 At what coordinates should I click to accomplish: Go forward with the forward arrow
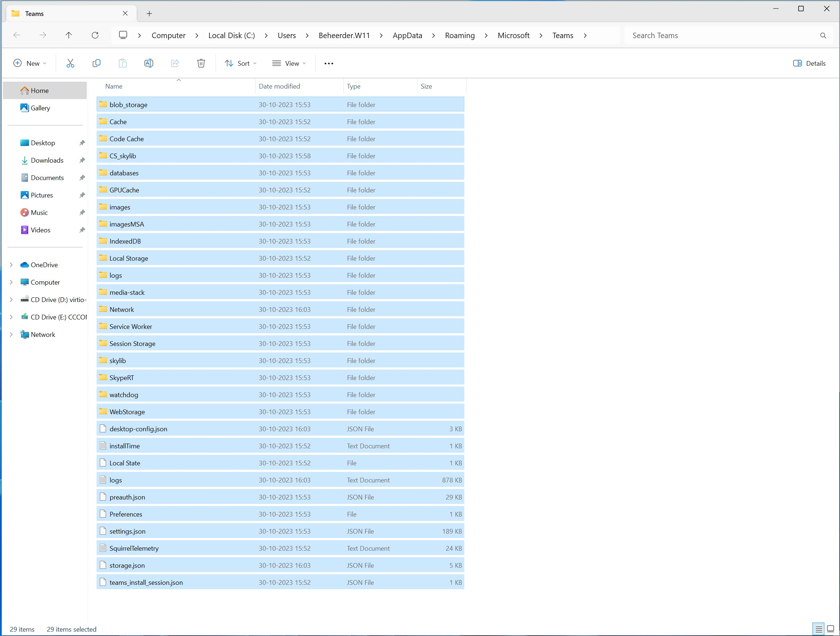click(43, 35)
